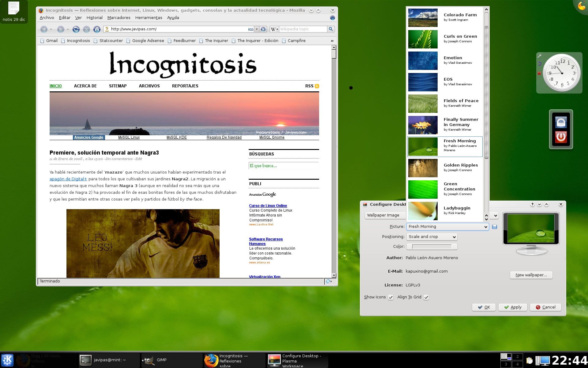Uncheck the Show Icons checkbox
Viewport: 588px width, 368px height.
click(x=390, y=297)
